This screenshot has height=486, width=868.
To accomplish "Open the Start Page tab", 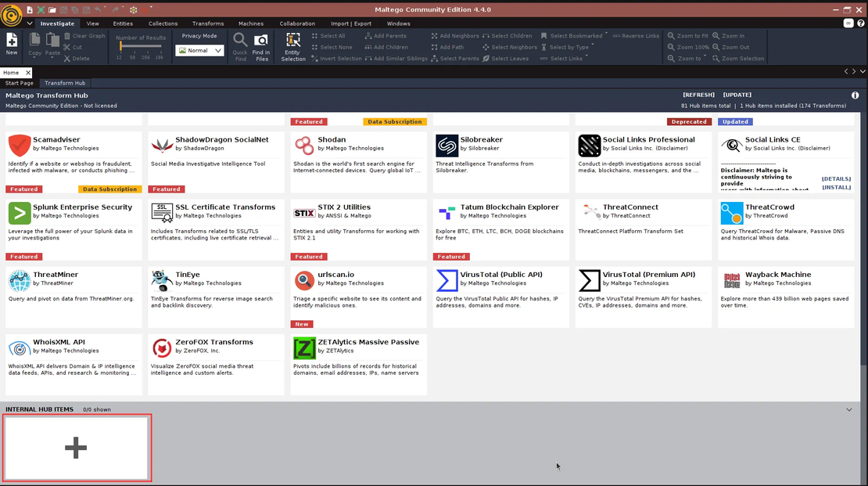I will tap(20, 83).
